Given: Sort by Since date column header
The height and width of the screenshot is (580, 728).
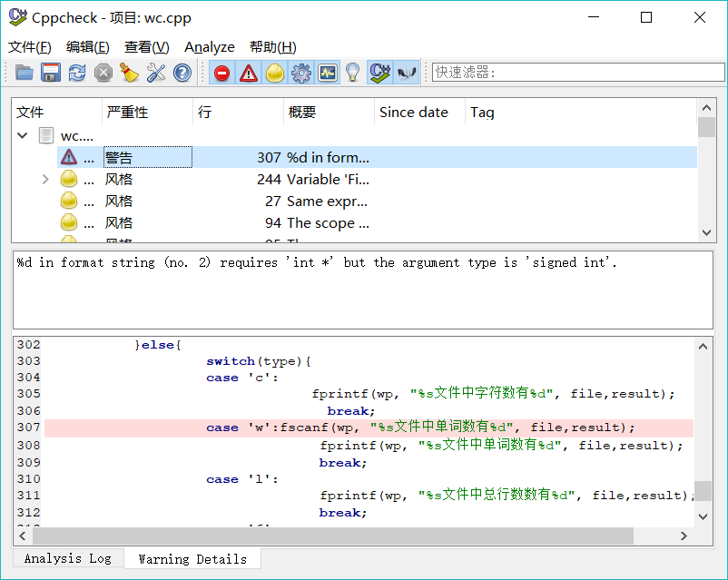Looking at the screenshot, I should coord(419,112).
